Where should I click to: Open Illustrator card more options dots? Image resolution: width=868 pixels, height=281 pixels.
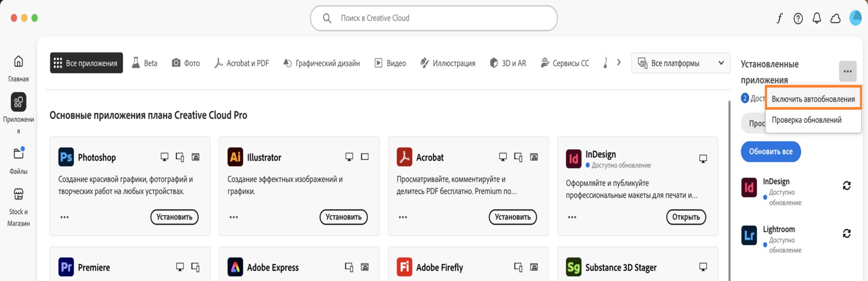[x=234, y=217]
